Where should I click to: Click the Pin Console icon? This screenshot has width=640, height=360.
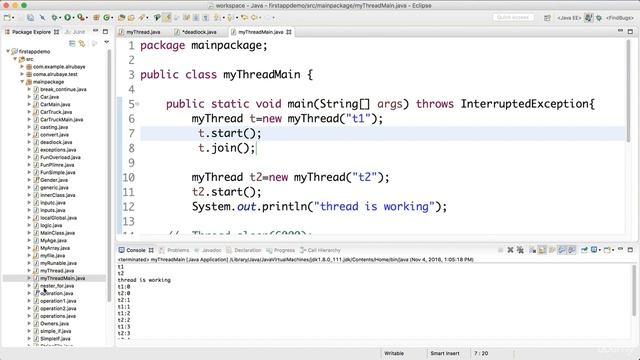click(x=584, y=250)
